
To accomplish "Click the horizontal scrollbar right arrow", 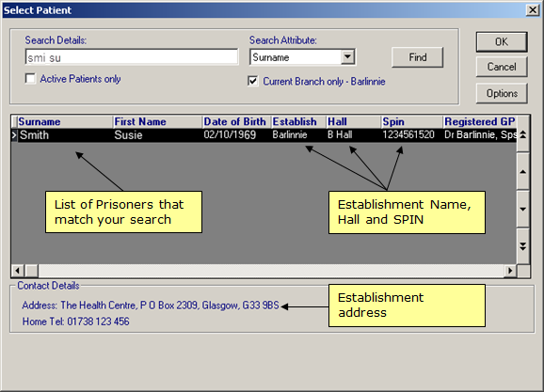I will pos(510,271).
